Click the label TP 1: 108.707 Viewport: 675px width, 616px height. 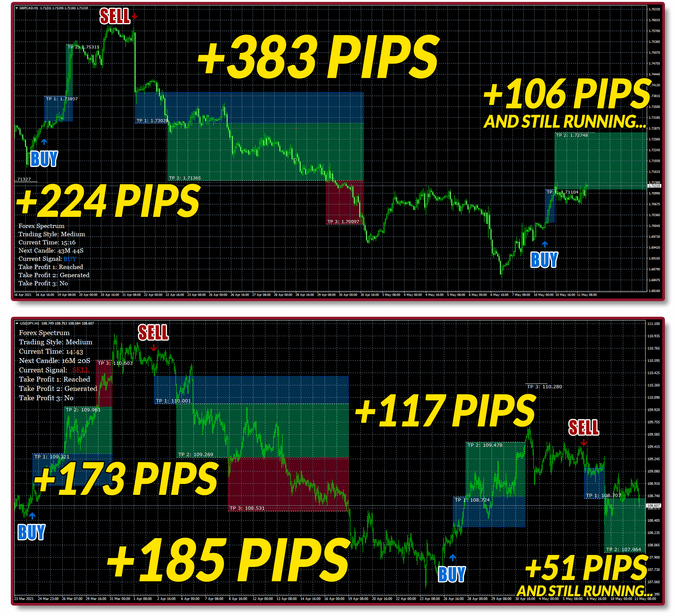tap(603, 495)
